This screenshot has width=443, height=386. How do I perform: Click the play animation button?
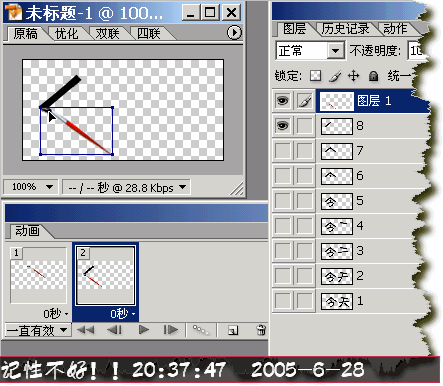pyautogui.click(x=144, y=330)
